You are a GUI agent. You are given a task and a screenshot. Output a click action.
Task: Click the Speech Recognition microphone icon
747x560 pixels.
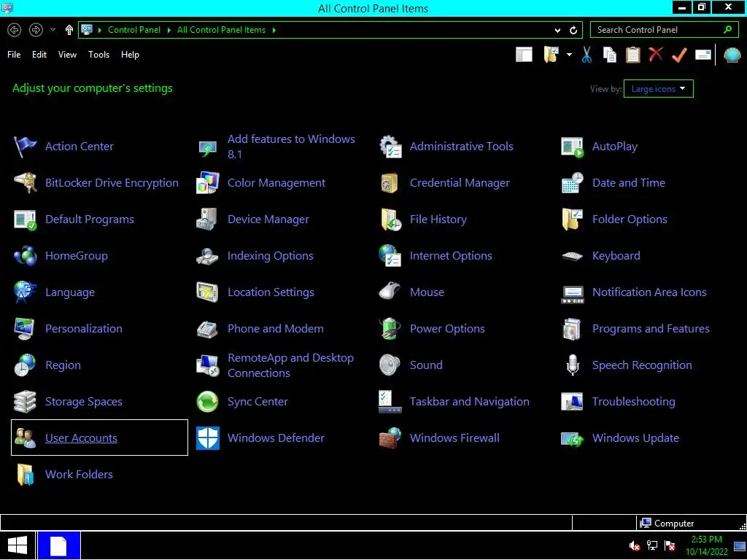tap(573, 365)
